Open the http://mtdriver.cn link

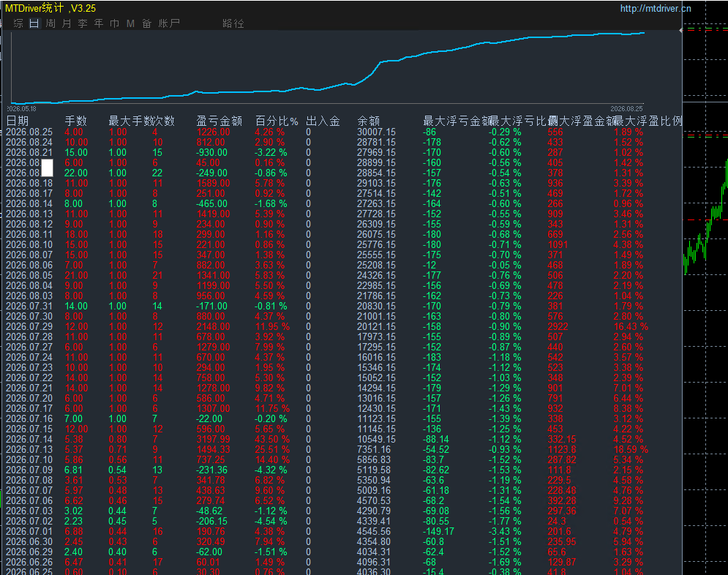pos(656,8)
